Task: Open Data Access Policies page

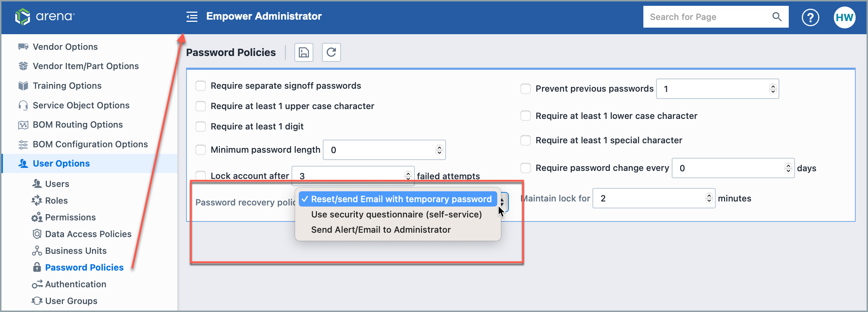Action: click(88, 234)
